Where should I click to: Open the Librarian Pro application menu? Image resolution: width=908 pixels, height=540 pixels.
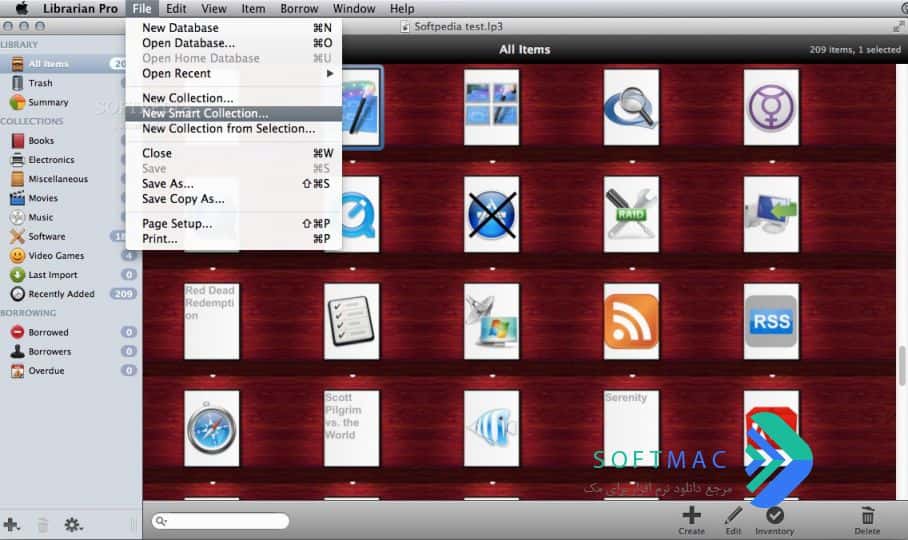pos(80,9)
